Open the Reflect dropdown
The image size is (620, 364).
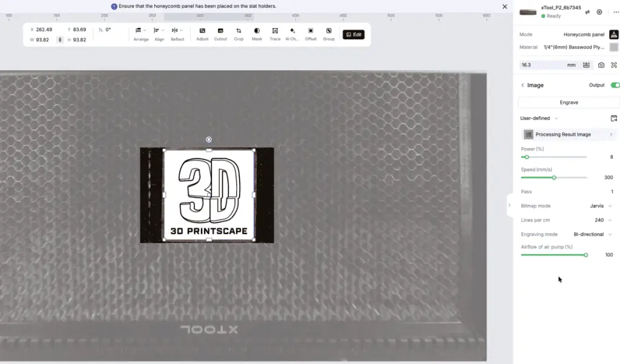(177, 34)
